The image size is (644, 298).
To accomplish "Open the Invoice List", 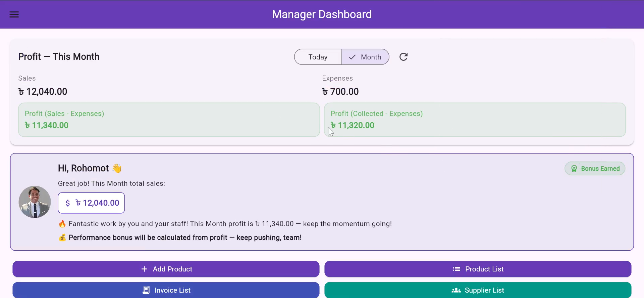I will pos(166,290).
